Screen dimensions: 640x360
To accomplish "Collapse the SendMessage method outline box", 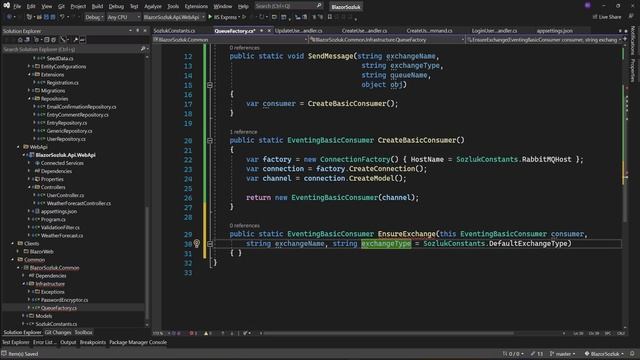I will (x=210, y=85).
